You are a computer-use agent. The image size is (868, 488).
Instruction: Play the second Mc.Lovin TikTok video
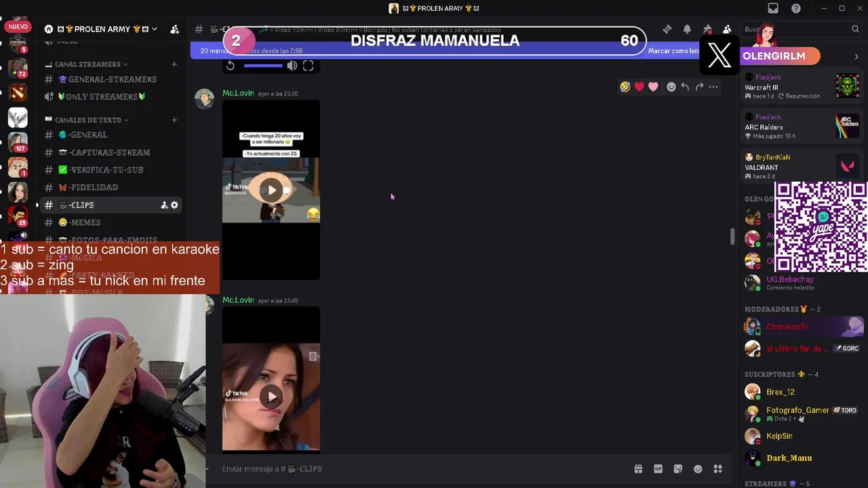pyautogui.click(x=271, y=396)
